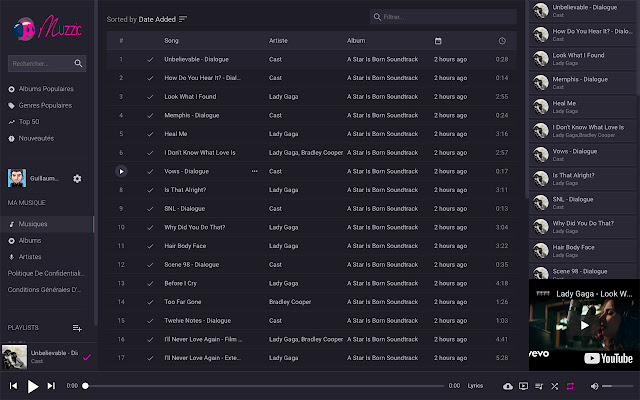Toggle checkmark for Hair Body Face row
The image size is (640, 400).
tap(150, 246)
